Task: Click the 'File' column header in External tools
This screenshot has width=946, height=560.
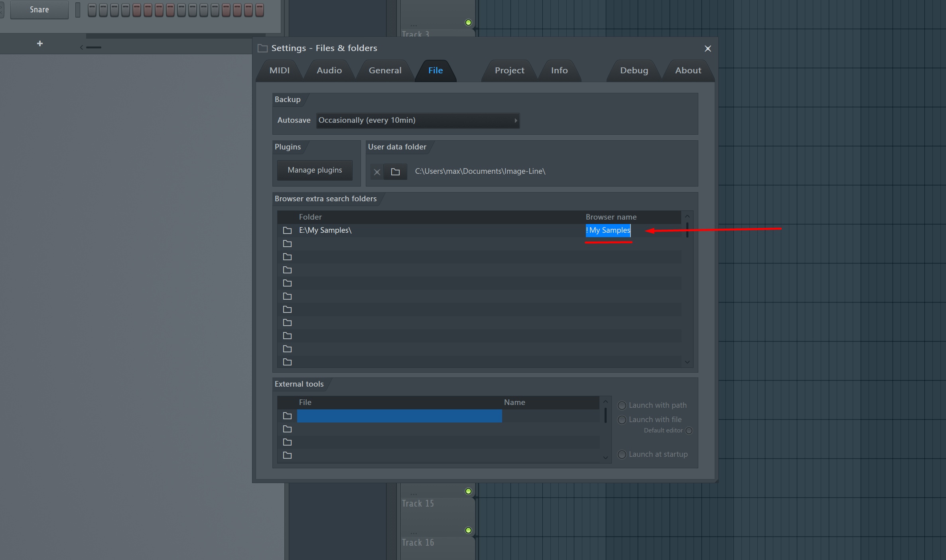Action: pos(305,403)
